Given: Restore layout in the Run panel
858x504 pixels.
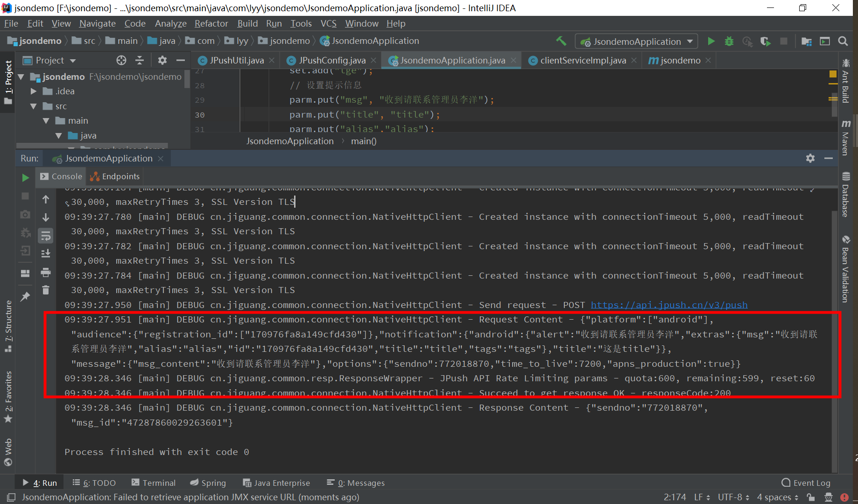Looking at the screenshot, I should [x=25, y=273].
